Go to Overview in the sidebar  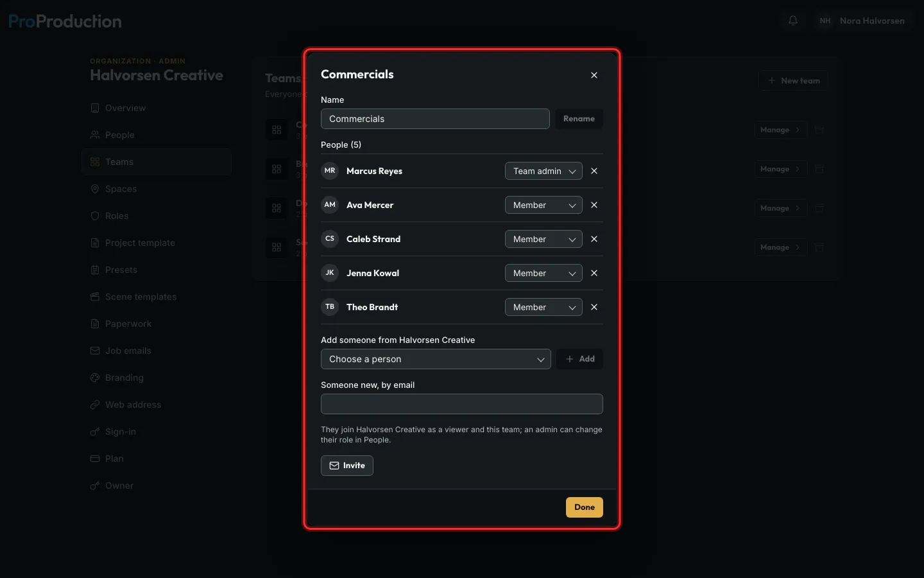(x=157, y=108)
